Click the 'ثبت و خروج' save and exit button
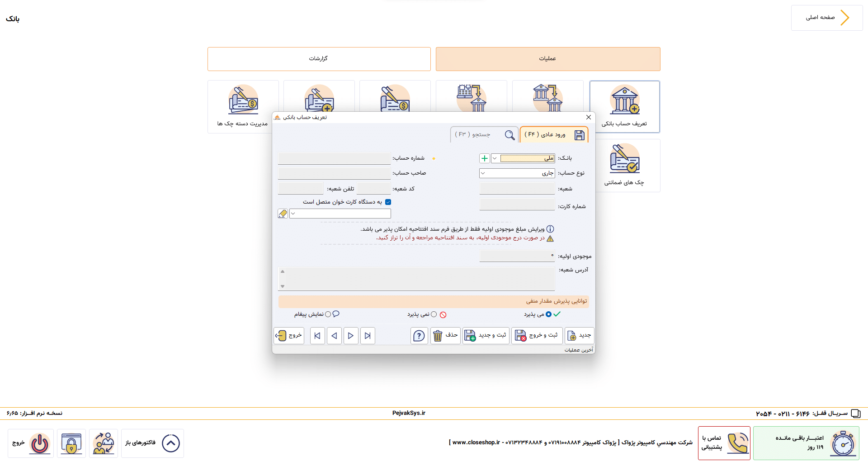Screen dimensions: 868x466 pyautogui.click(x=537, y=336)
